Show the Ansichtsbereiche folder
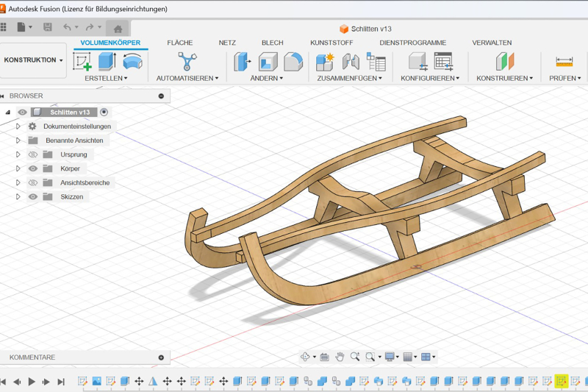Image resolution: width=588 pixels, height=392 pixels. [33, 182]
